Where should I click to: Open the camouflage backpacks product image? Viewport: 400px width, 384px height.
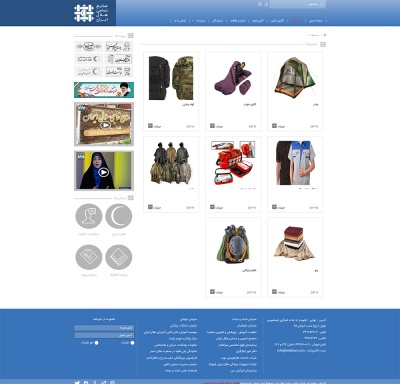click(171, 78)
